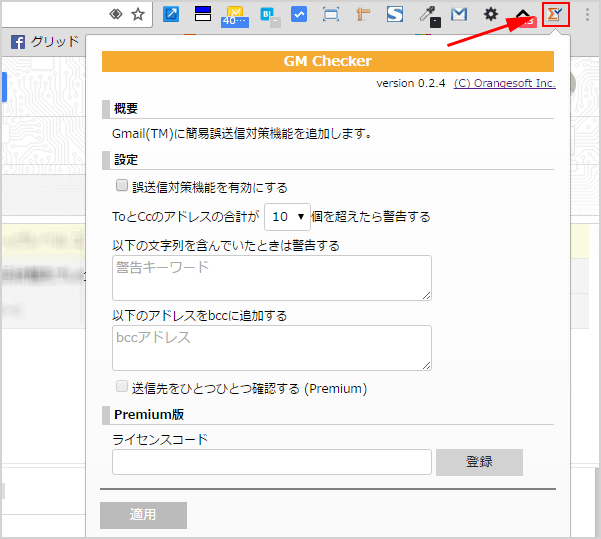Open the Chrome three-dot menu
The width and height of the screenshot is (601, 539).
pyautogui.click(x=587, y=15)
